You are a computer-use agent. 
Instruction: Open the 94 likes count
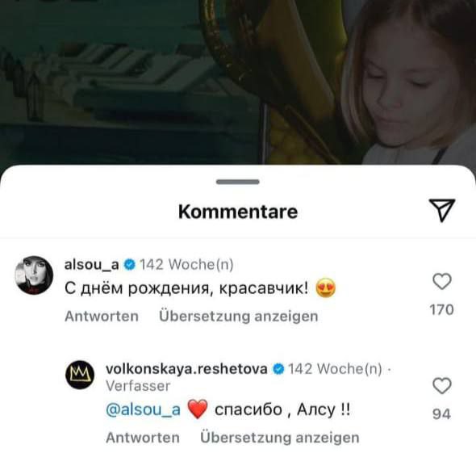[441, 413]
